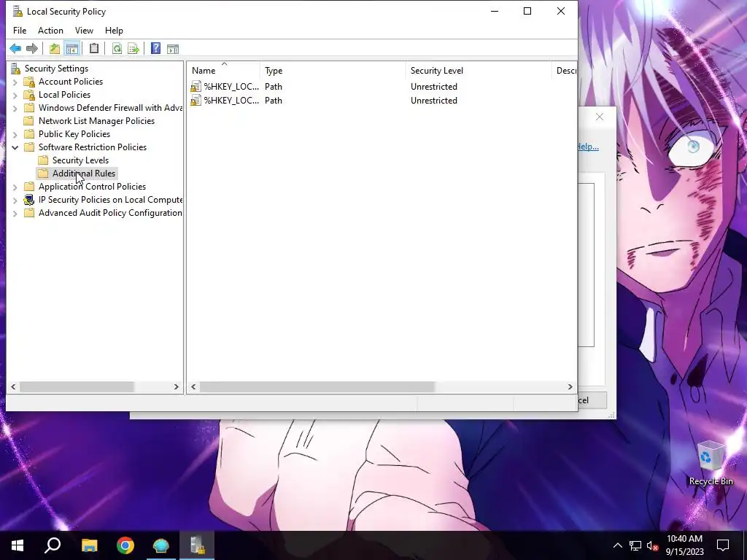Open Windows Start menu
This screenshot has height=560, width=747.
point(18,545)
